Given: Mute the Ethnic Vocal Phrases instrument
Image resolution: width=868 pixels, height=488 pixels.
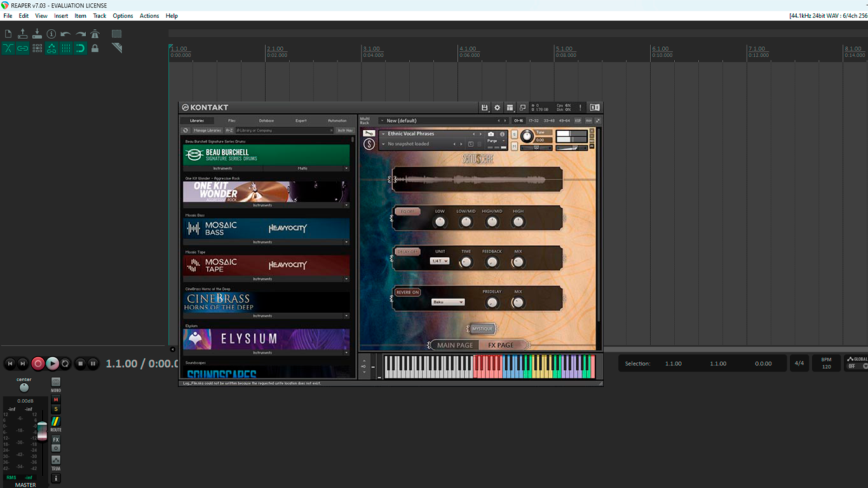Looking at the screenshot, I should click(514, 146).
